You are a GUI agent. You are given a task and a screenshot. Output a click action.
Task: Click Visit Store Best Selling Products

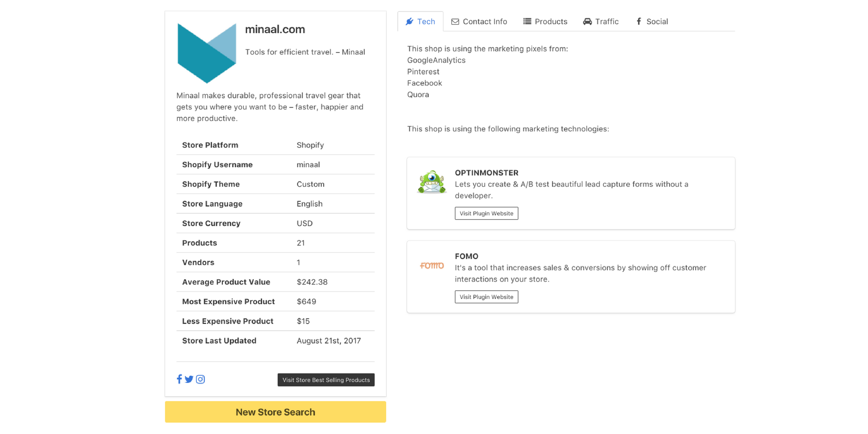(326, 380)
